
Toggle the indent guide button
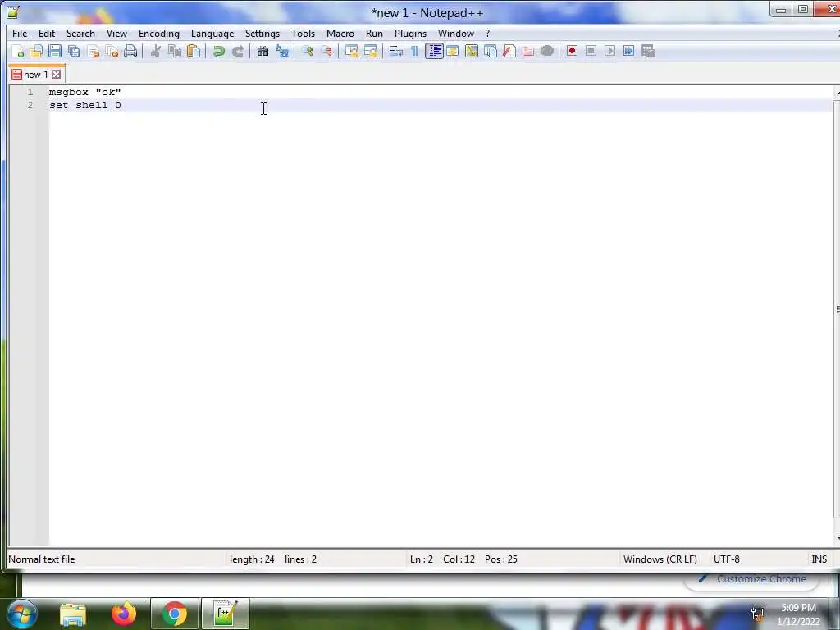(434, 52)
